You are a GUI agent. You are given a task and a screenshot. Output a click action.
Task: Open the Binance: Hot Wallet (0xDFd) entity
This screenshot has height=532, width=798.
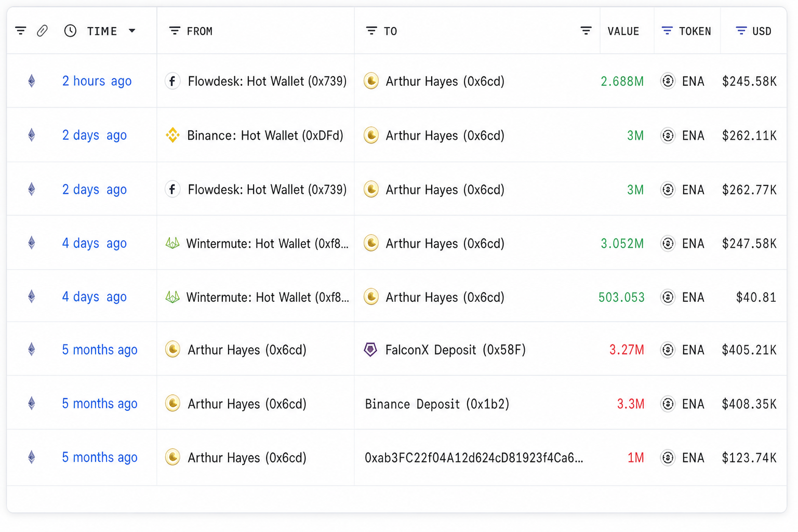265,136
